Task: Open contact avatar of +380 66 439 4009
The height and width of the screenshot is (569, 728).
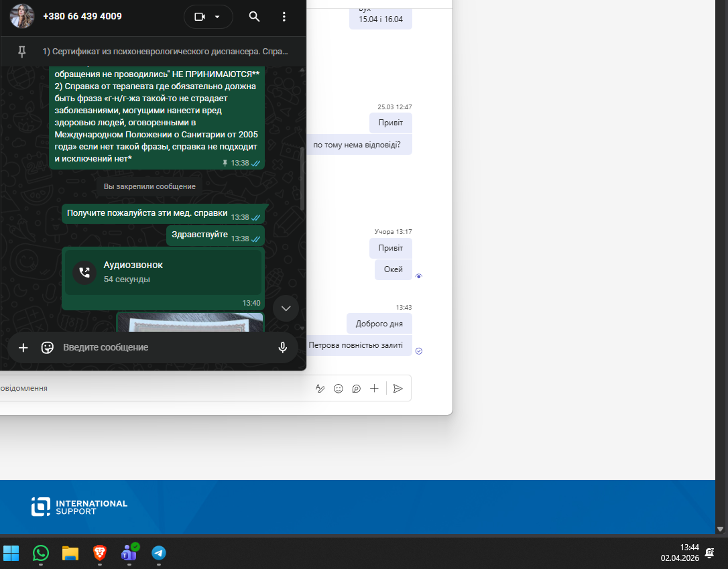Action: 22,16
